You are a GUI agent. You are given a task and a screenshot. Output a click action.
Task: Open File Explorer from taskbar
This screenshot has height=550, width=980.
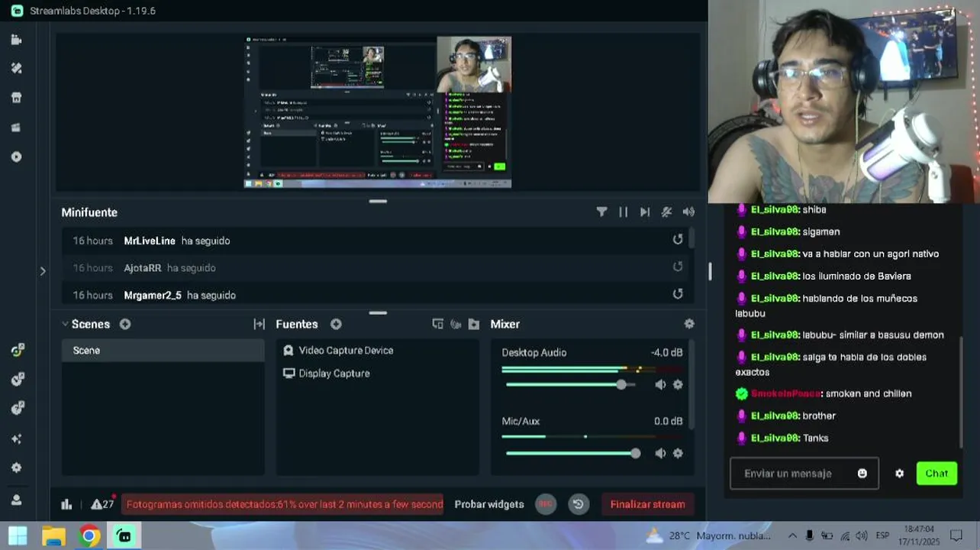coord(53,536)
